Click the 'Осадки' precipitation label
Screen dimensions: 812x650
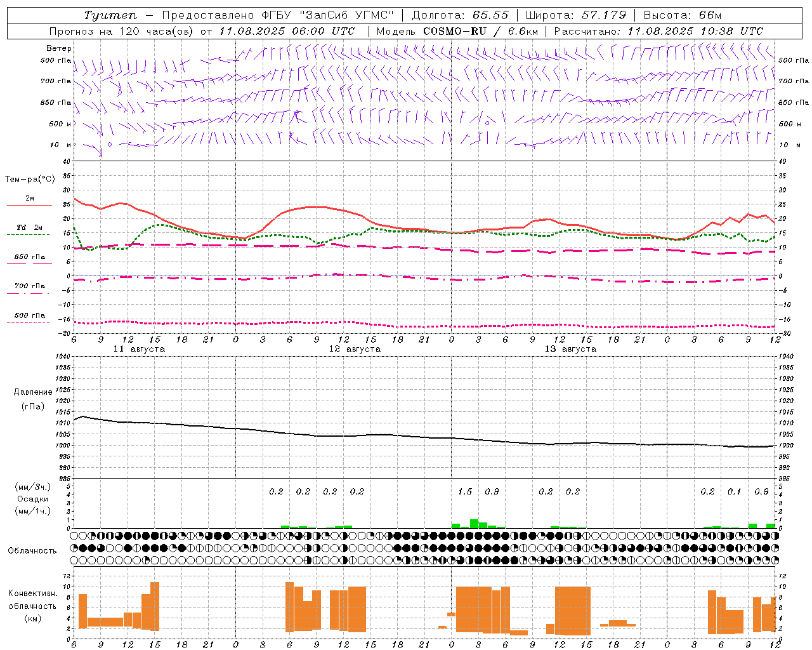33,499
